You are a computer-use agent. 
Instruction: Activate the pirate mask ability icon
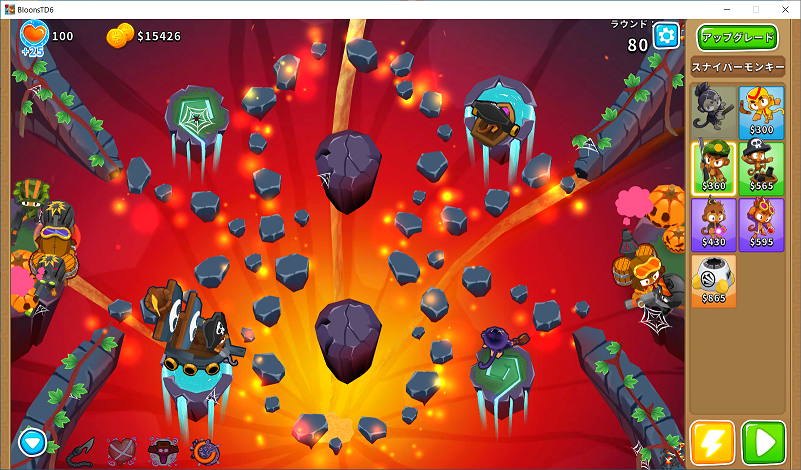[163, 451]
